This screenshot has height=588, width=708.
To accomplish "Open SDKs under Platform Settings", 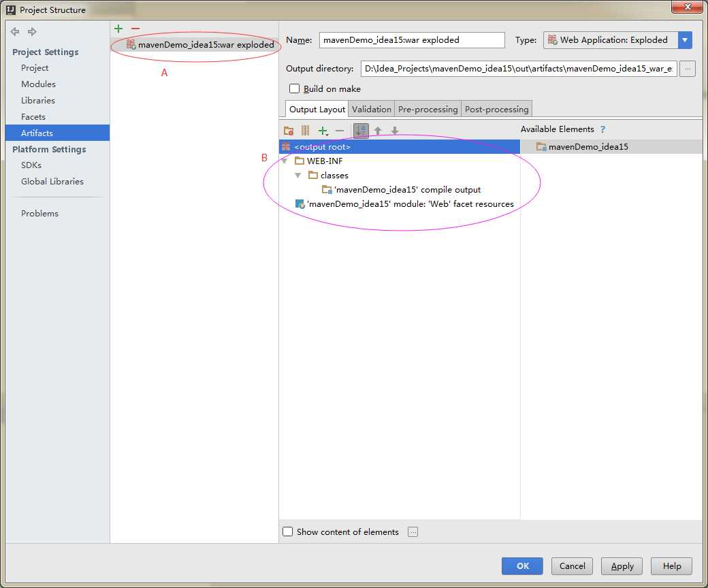I will click(31, 165).
